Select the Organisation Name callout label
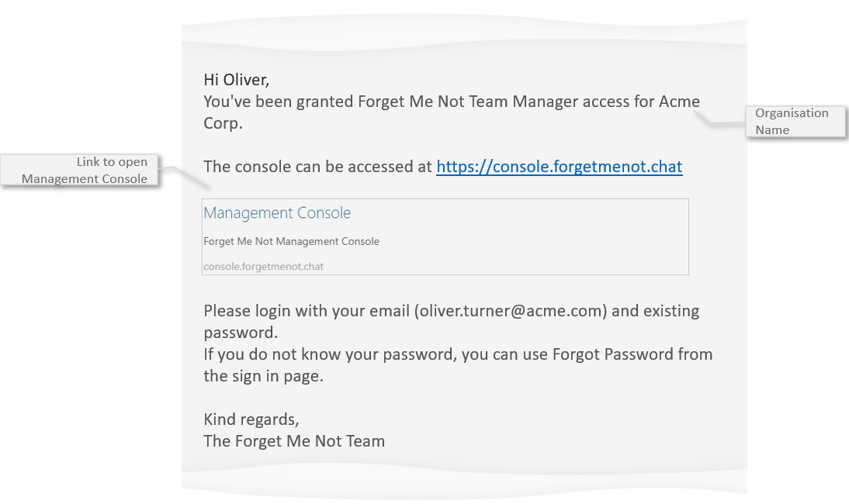 coord(792,121)
